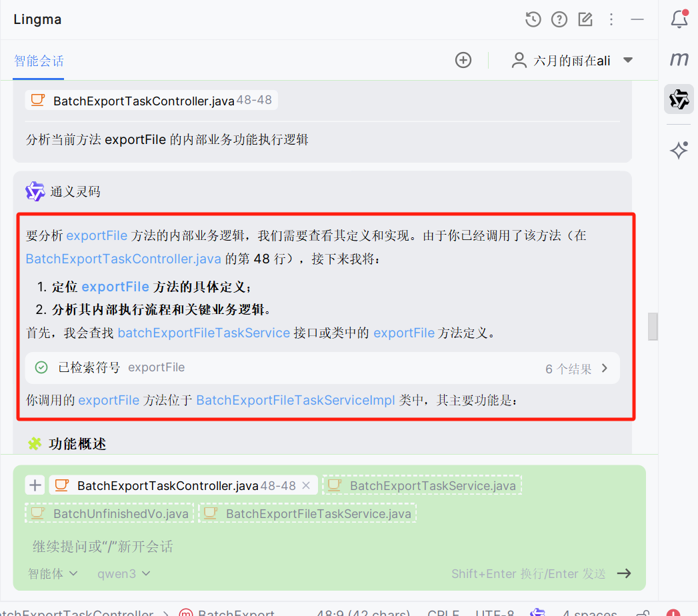Open the qwen3 model selector dropdown
The width and height of the screenshot is (698, 616).
coord(123,573)
